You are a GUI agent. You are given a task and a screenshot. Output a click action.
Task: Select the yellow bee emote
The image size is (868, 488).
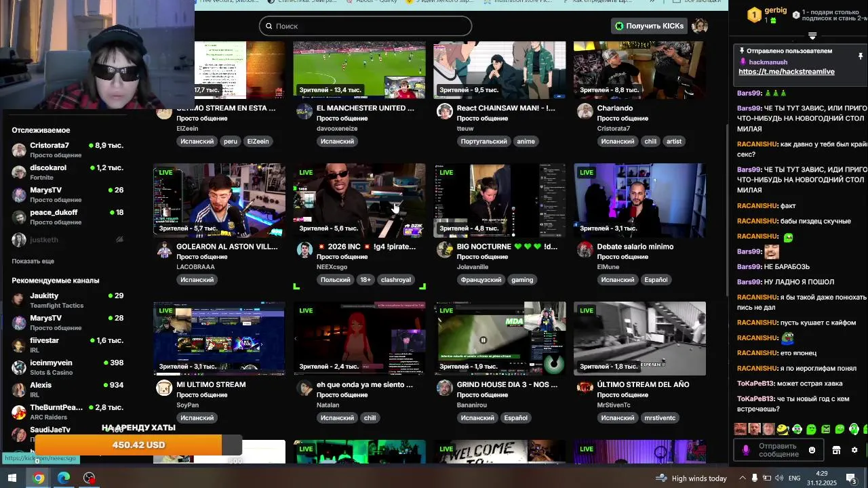coord(783,429)
